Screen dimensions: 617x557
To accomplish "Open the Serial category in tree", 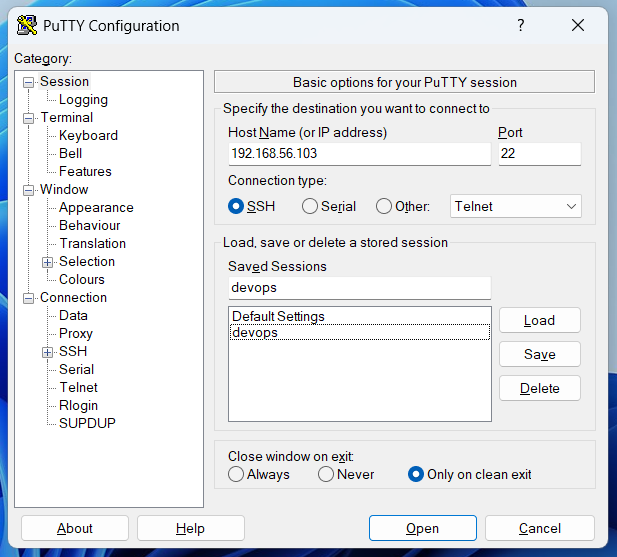I will [x=76, y=369].
